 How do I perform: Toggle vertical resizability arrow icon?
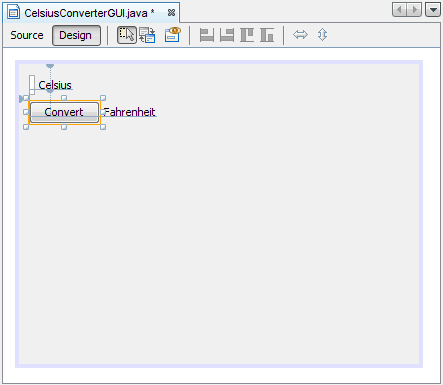[x=322, y=35]
